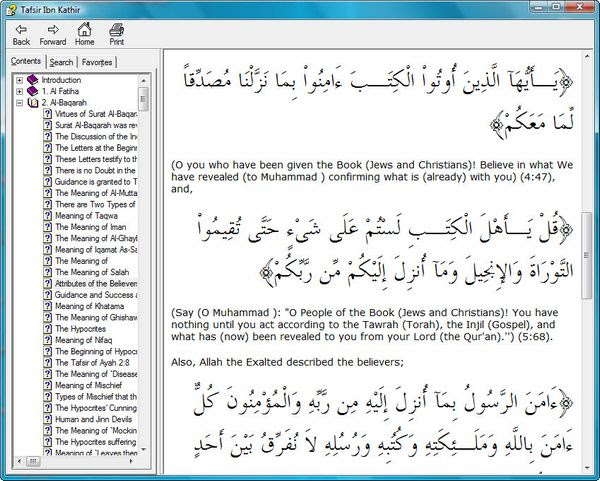Expand the 1. Al Fatiha node

[20, 91]
